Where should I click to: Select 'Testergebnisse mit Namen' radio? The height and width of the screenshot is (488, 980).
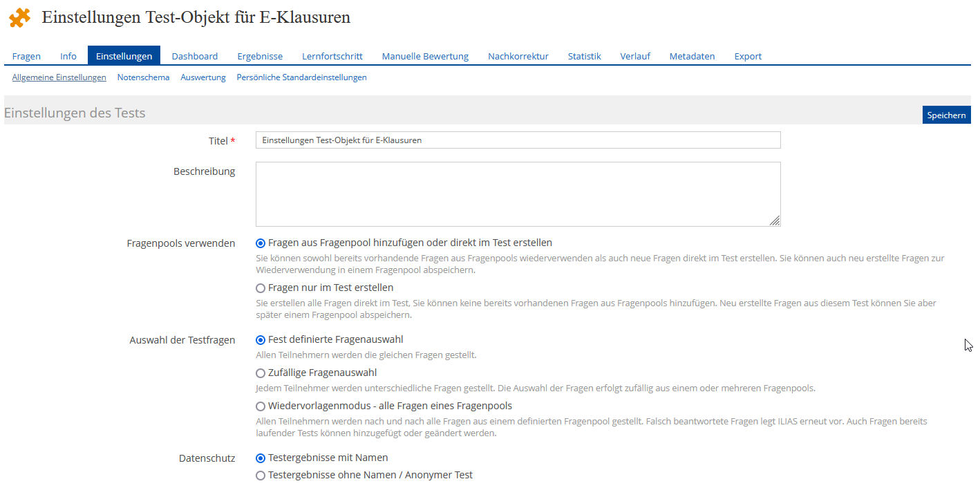tap(261, 458)
